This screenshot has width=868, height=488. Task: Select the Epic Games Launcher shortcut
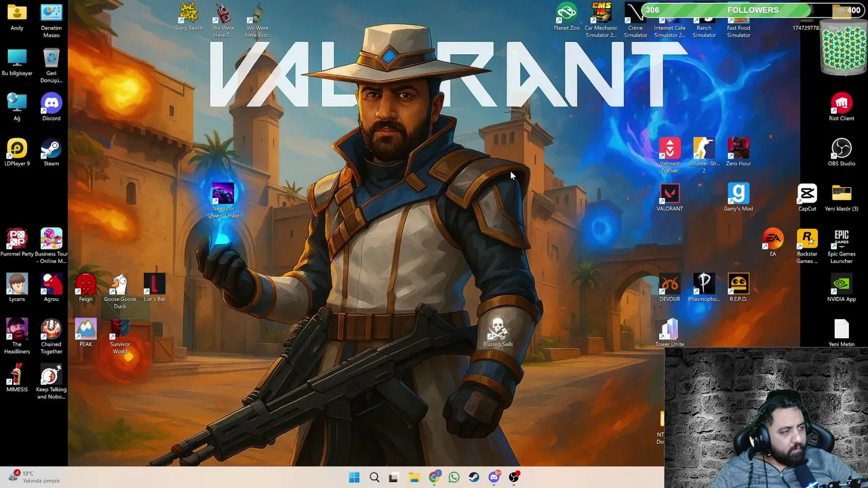pos(842,247)
